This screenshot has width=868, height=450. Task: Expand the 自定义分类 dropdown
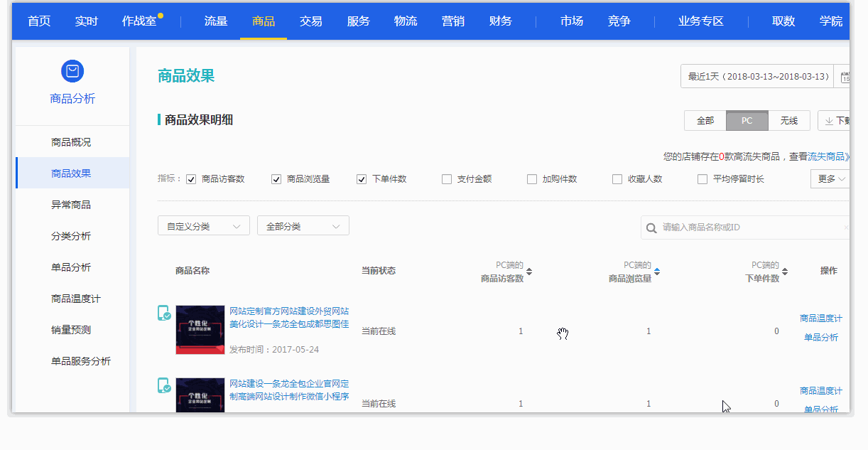click(x=203, y=226)
